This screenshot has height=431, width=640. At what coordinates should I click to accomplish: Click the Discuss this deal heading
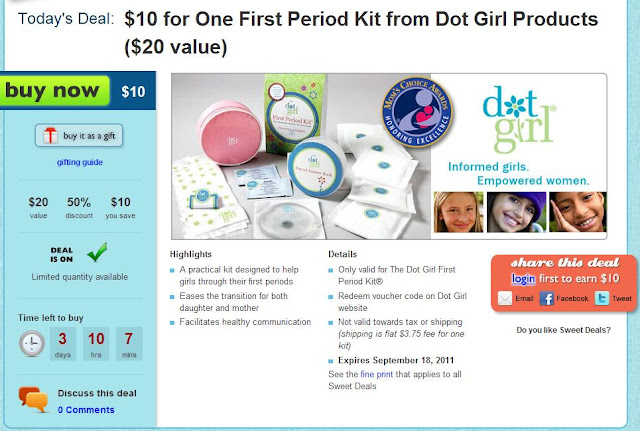[97, 393]
